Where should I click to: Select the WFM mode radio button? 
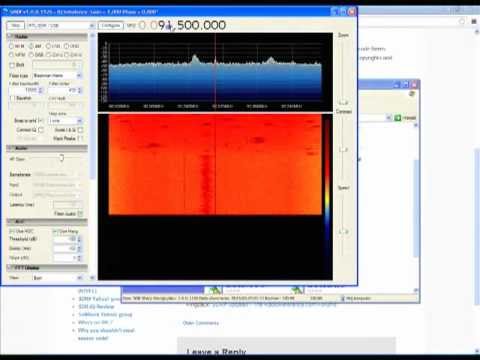(12, 55)
